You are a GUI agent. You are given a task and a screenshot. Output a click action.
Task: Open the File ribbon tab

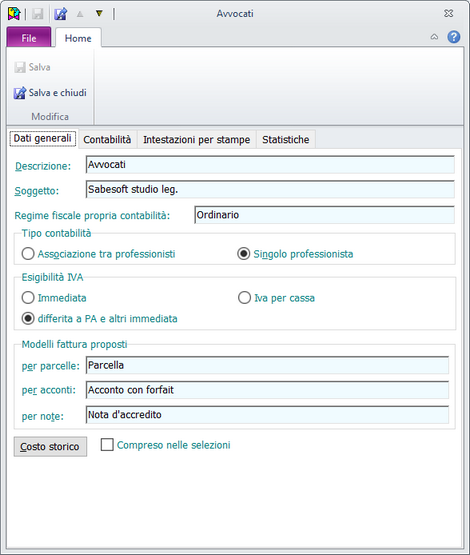29,37
